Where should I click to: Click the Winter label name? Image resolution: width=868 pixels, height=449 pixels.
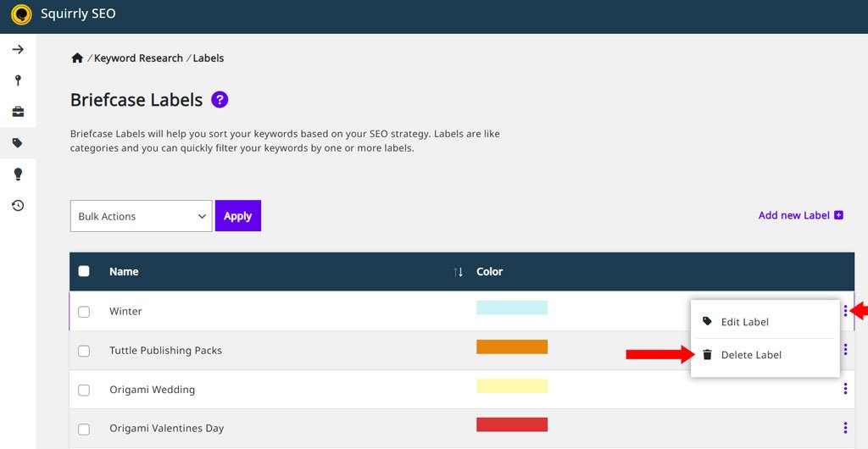125,311
